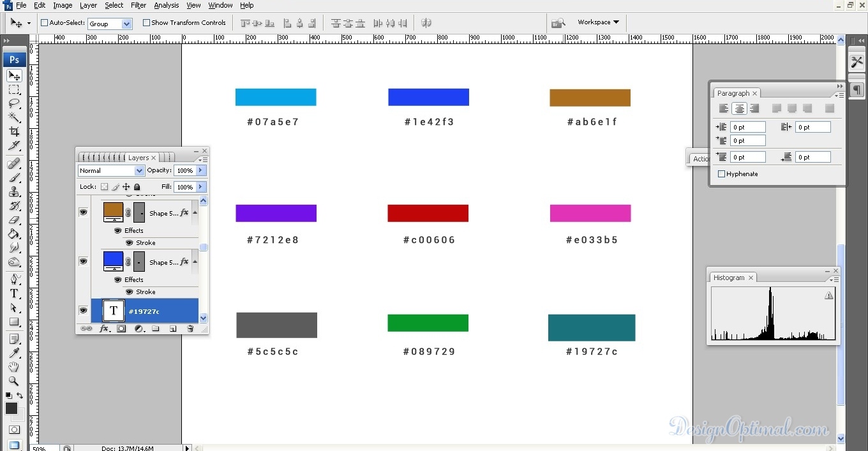Open the Layer menu
Screen dimensions: 868x451
pyautogui.click(x=88, y=5)
